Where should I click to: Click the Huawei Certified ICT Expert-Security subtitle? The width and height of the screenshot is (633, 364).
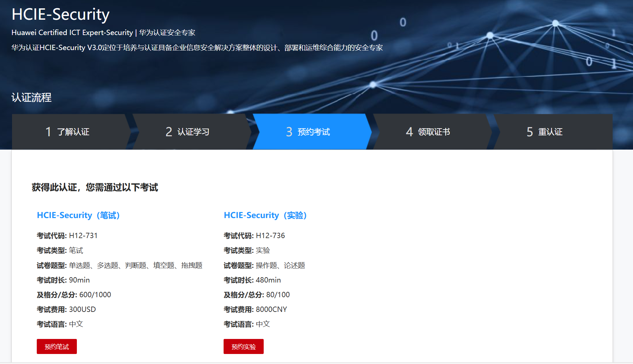(x=103, y=32)
